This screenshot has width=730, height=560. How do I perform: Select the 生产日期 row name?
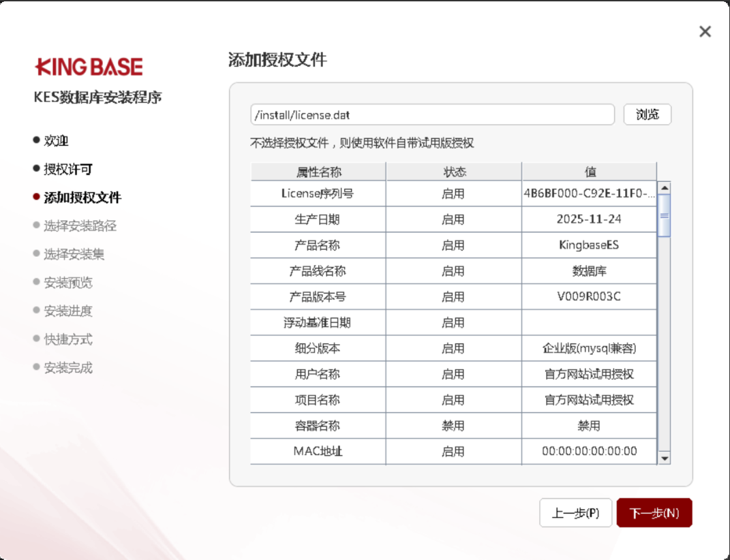tap(318, 219)
